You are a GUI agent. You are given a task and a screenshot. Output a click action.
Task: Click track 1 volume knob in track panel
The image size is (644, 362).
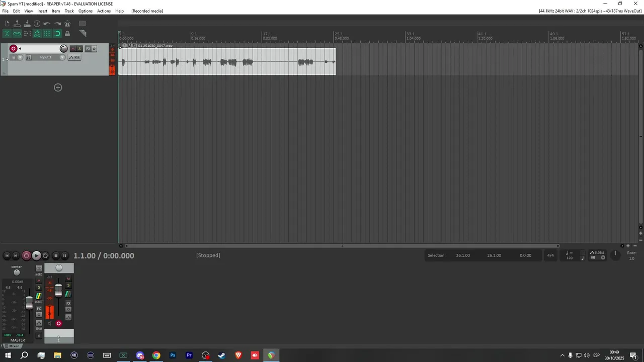[64, 49]
